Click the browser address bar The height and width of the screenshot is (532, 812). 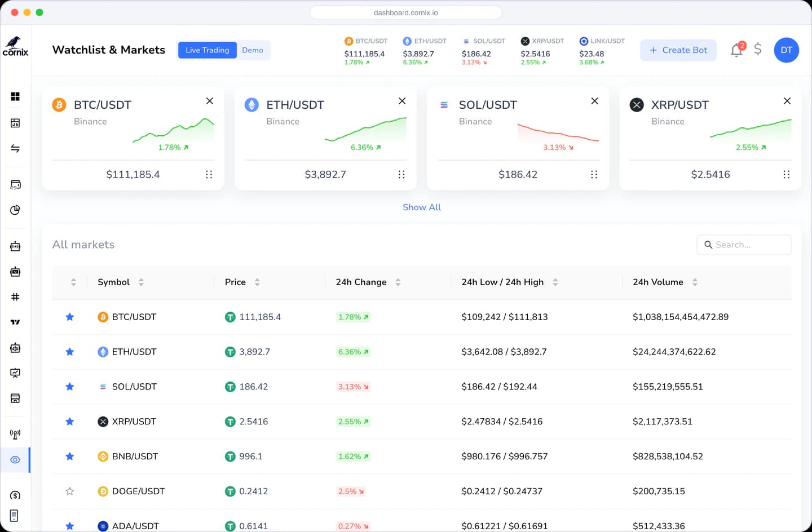(x=406, y=12)
